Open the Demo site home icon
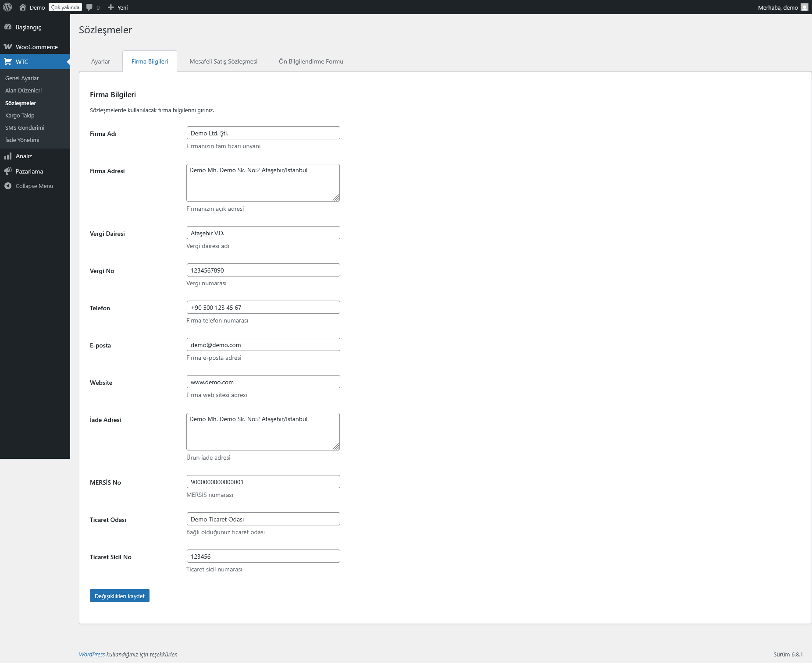This screenshot has height=663, width=812. [23, 7]
